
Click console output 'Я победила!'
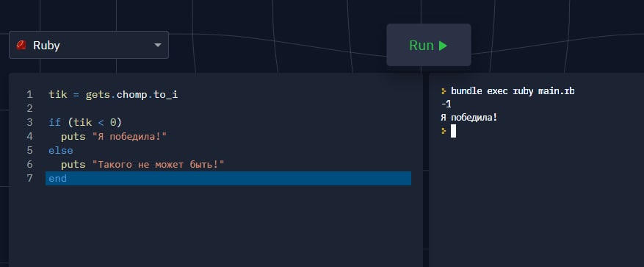[469, 118]
